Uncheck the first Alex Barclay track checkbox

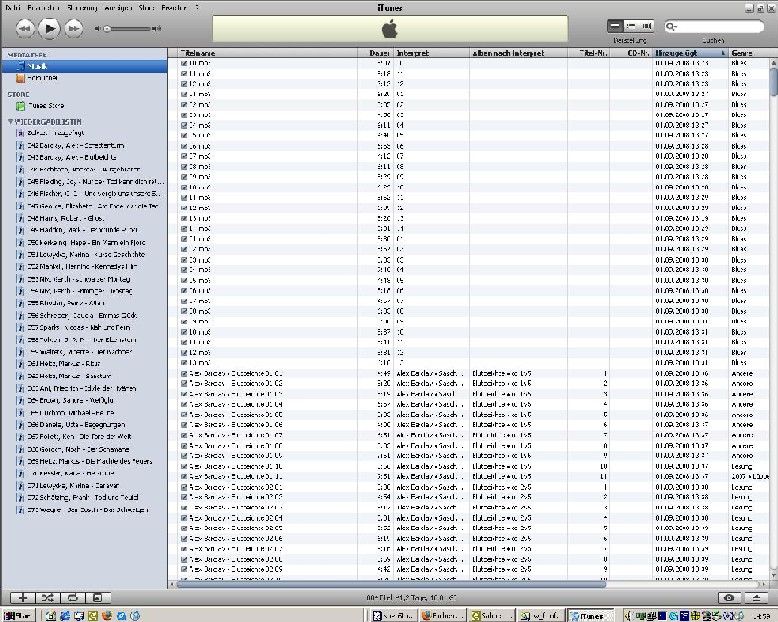(184, 372)
